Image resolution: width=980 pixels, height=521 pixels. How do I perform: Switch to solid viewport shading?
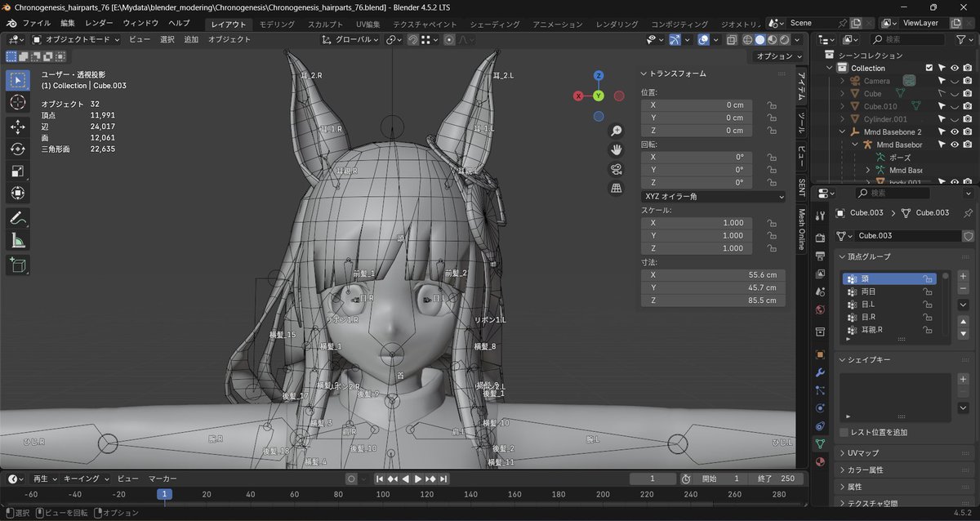coord(759,39)
